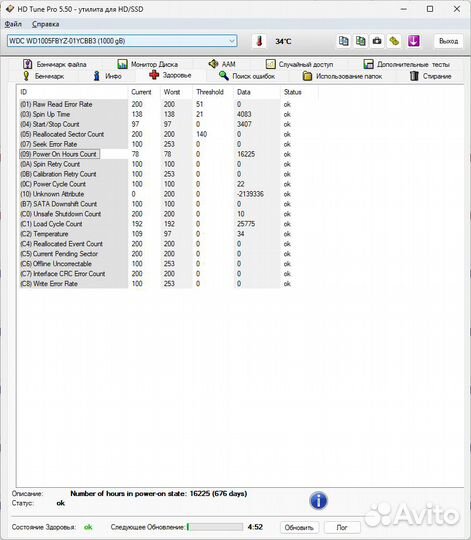Click the Выход button
The image size is (471, 540).
(x=448, y=41)
